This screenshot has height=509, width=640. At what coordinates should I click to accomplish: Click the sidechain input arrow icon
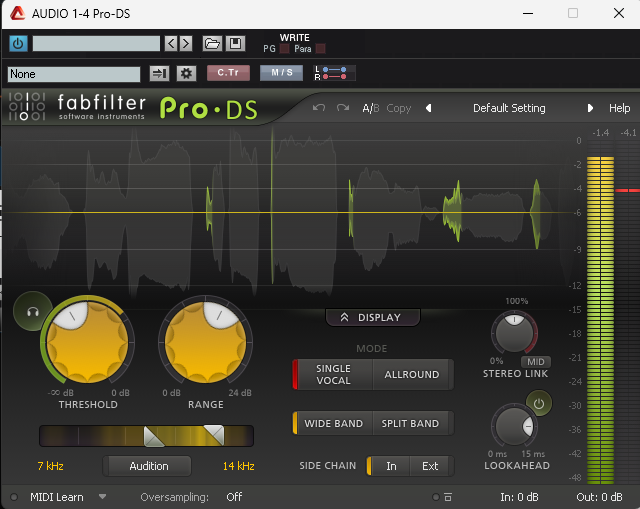pyautogui.click(x=159, y=73)
